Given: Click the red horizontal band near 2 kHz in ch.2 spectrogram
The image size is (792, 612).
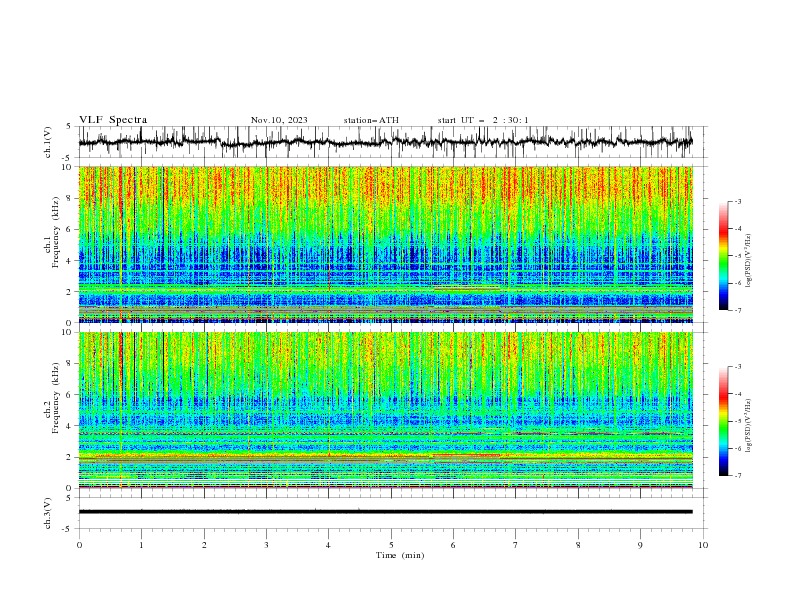Looking at the screenshot, I should click(466, 455).
